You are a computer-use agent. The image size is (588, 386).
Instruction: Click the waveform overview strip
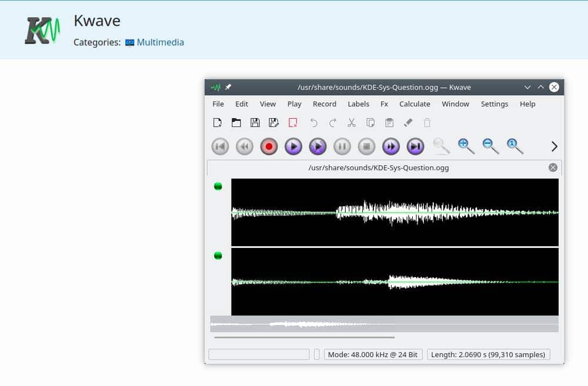(x=384, y=324)
